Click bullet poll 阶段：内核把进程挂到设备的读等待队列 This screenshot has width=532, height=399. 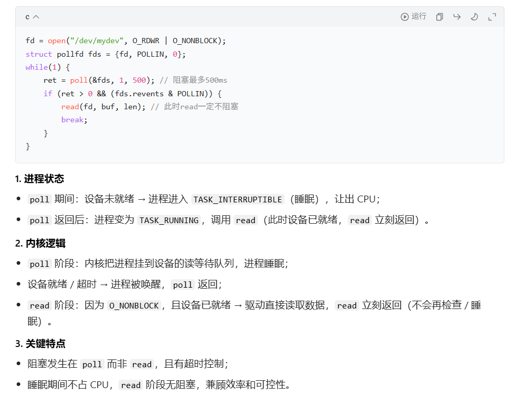[x=158, y=264]
